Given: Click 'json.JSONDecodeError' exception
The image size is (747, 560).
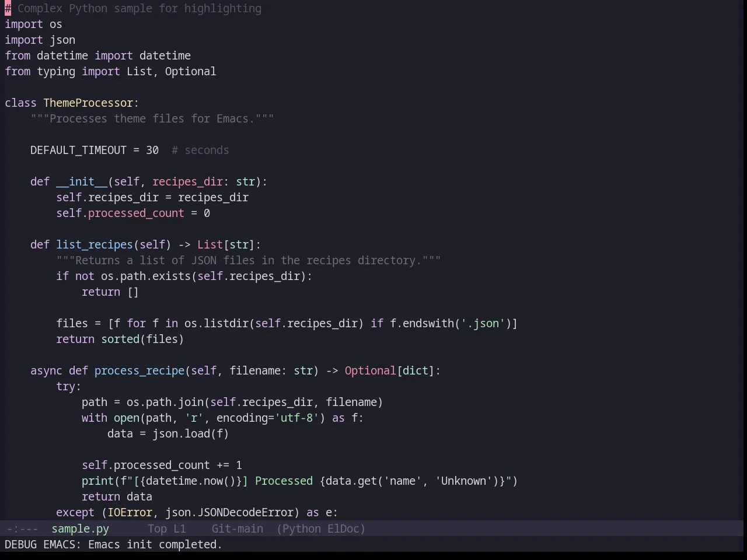Looking at the screenshot, I should coord(229,512).
